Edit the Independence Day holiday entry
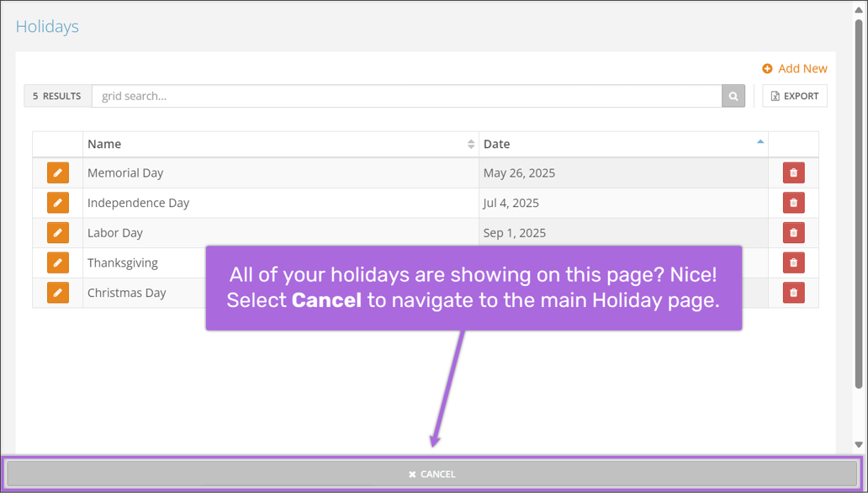This screenshot has height=493, width=868. tap(57, 202)
